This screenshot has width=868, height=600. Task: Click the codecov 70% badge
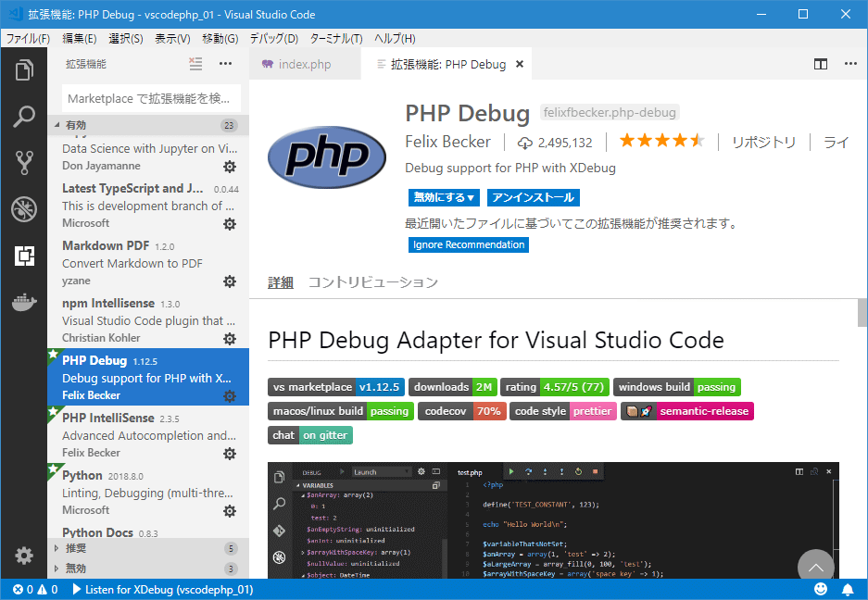tap(462, 411)
